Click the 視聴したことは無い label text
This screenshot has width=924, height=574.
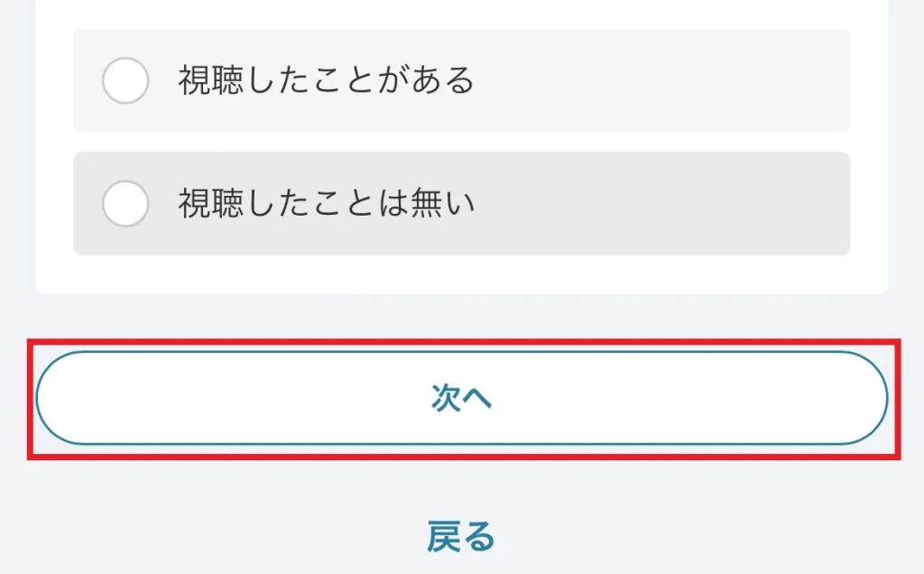click(326, 204)
